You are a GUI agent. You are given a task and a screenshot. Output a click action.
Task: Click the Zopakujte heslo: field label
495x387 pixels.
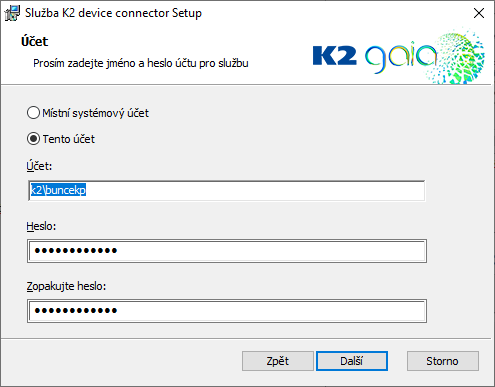click(66, 286)
